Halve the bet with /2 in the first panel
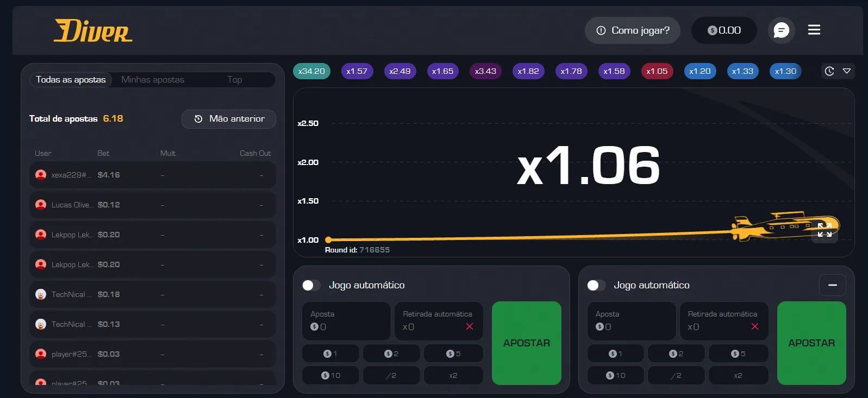The width and height of the screenshot is (868, 398). (x=391, y=375)
